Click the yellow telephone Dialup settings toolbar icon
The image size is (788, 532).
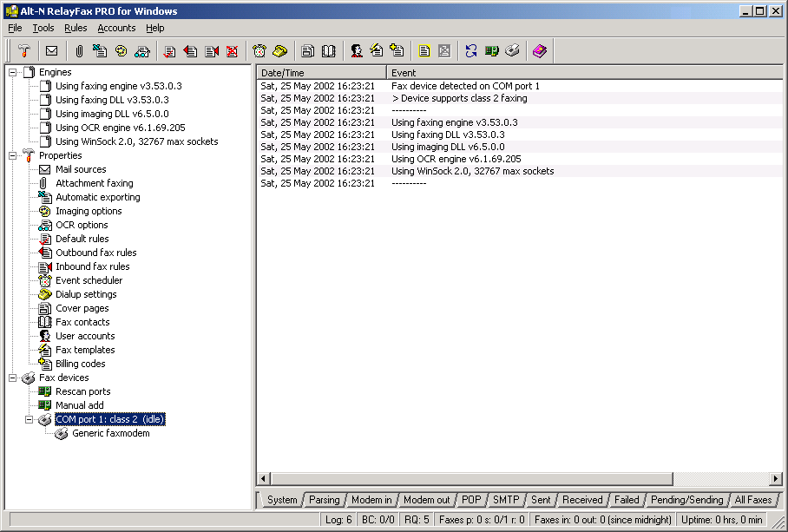279,51
